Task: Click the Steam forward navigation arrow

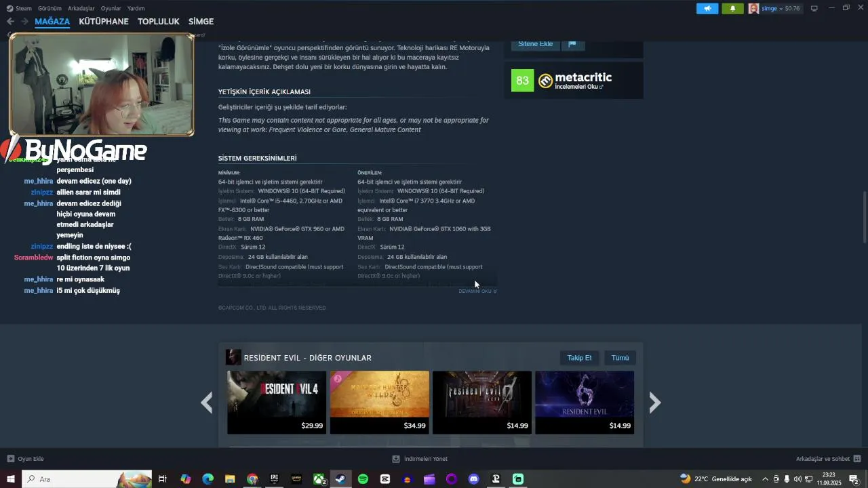Action: pyautogui.click(x=24, y=22)
